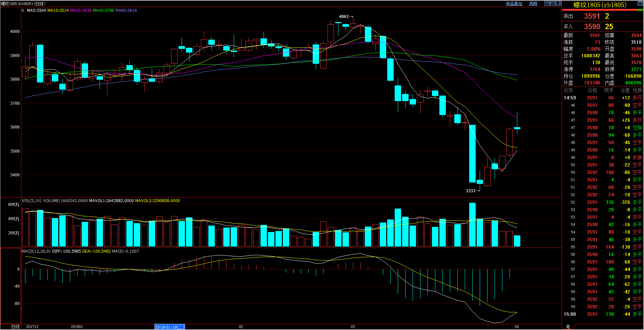
Task: Click the 3333 low price marker
Action: tap(471, 191)
